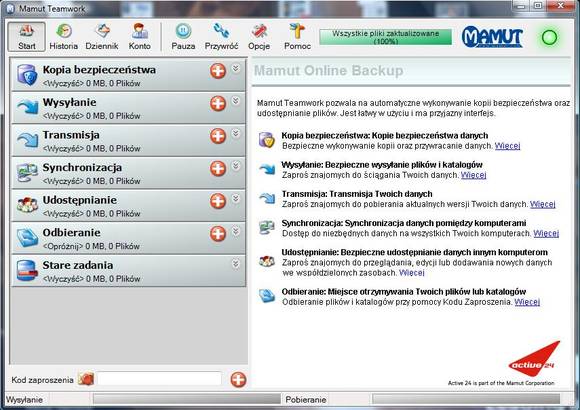
Task: Click the Stare zadania icon in left panel
Action: 27,270
